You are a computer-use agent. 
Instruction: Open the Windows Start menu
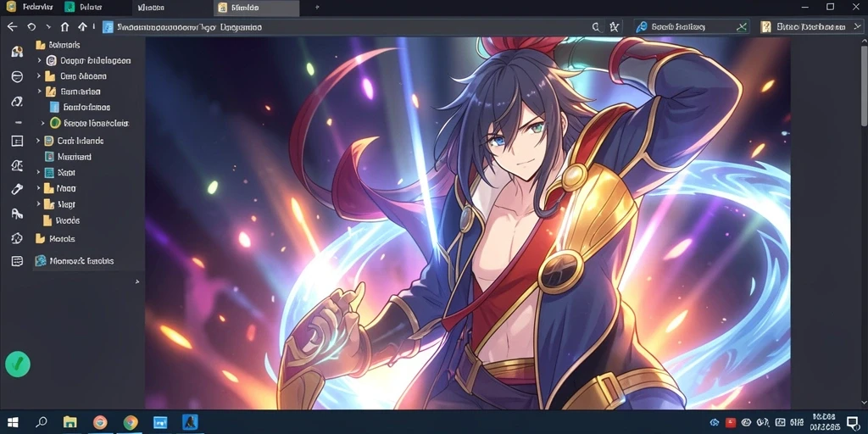pos(13,423)
